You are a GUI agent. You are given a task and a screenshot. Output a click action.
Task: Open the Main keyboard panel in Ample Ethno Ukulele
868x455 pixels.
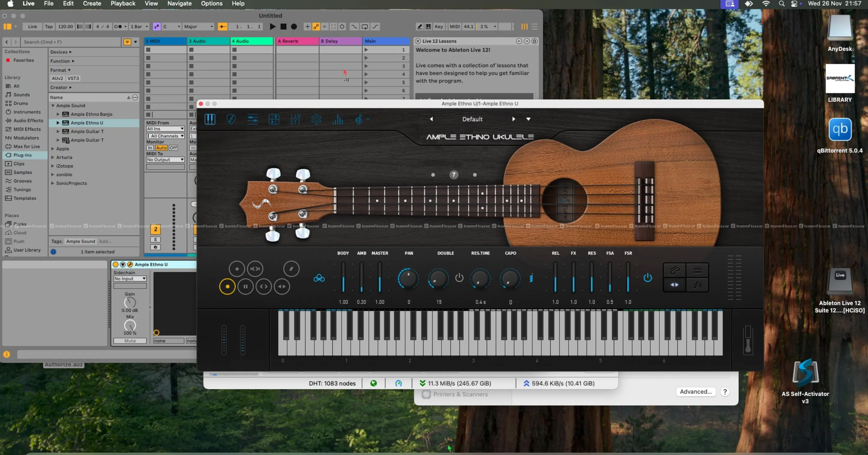(x=210, y=119)
